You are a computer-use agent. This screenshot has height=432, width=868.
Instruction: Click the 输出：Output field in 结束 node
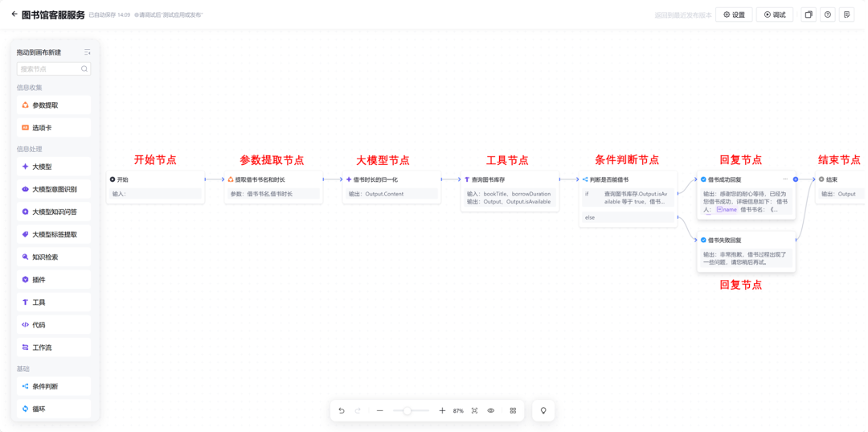click(841, 194)
